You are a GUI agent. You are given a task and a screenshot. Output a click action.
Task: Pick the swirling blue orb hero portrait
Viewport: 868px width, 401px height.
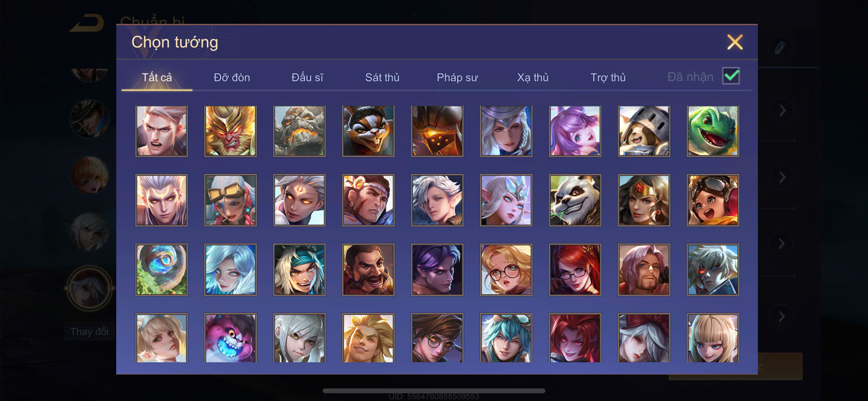[x=161, y=270]
